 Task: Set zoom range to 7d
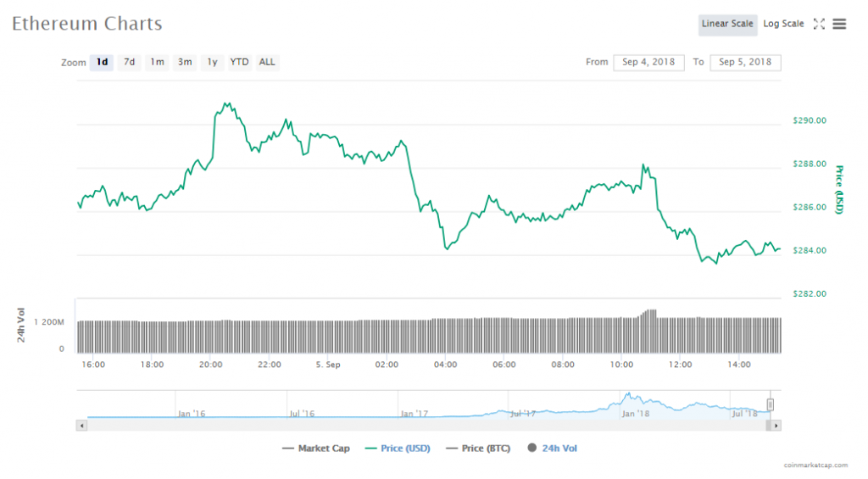(x=129, y=62)
